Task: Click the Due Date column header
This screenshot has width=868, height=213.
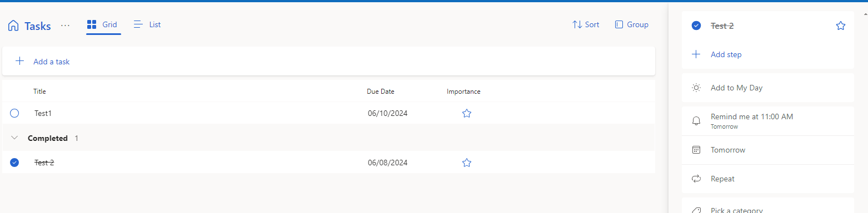Action: (381, 92)
